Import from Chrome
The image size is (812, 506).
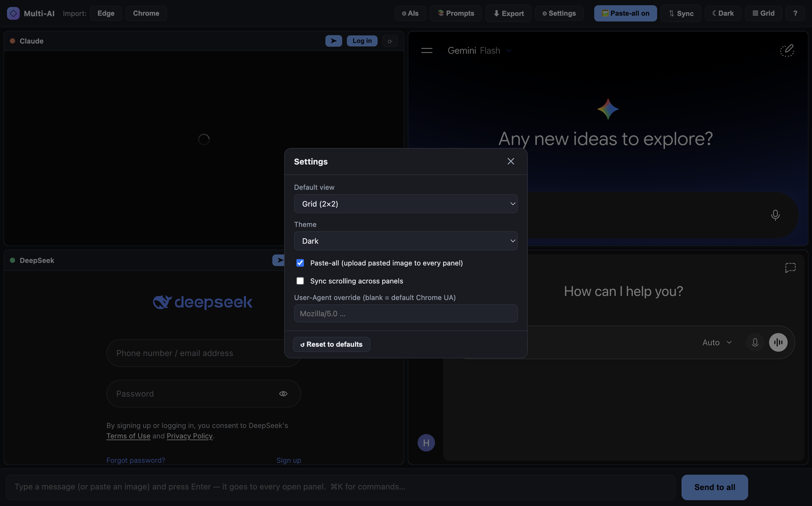tap(146, 13)
